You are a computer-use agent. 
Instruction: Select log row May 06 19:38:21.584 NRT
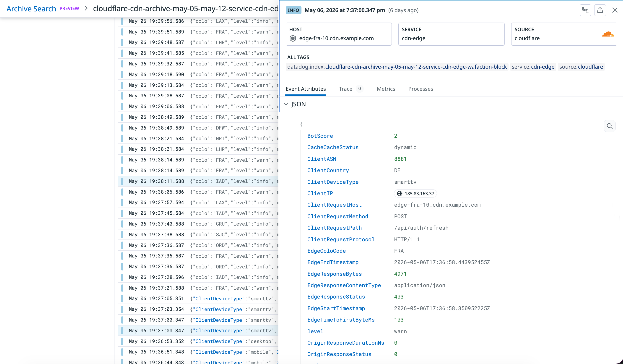tap(199, 138)
